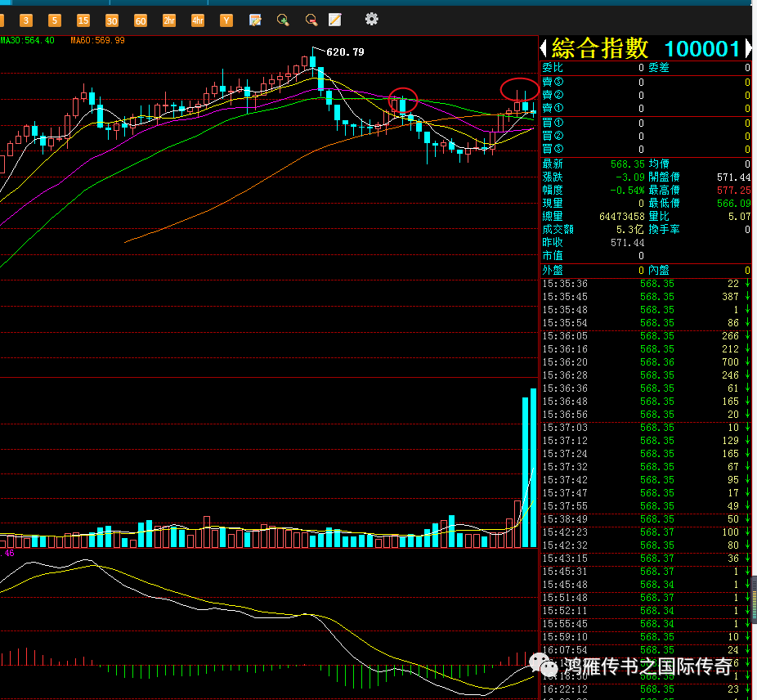Screen dimensions: 757x700
Task: Choose the 60-minute period button
Action: (x=140, y=20)
